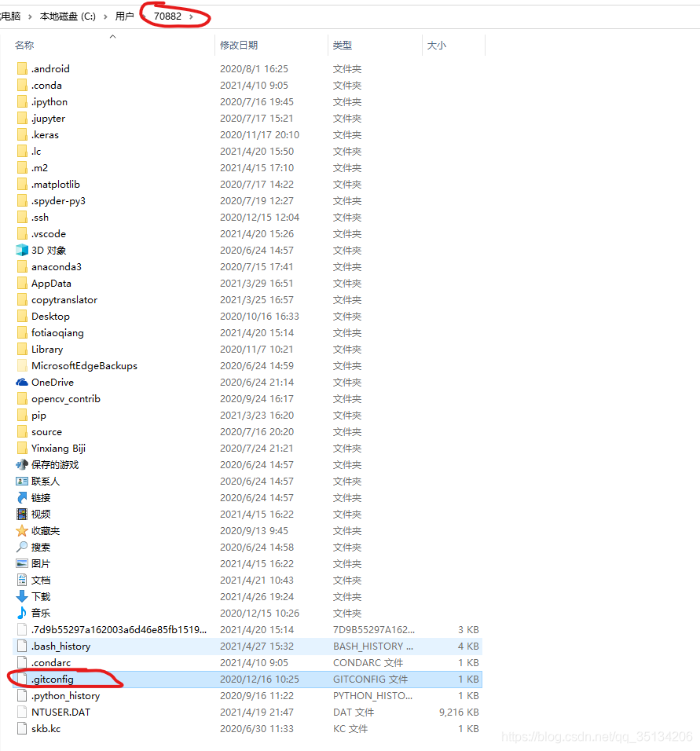The width and height of the screenshot is (700, 751).
Task: Click the 3D 对象 cube icon
Action: (22, 250)
